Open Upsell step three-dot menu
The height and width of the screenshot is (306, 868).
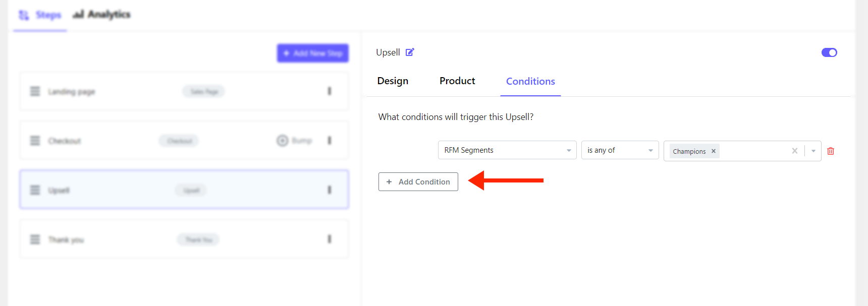(x=330, y=190)
